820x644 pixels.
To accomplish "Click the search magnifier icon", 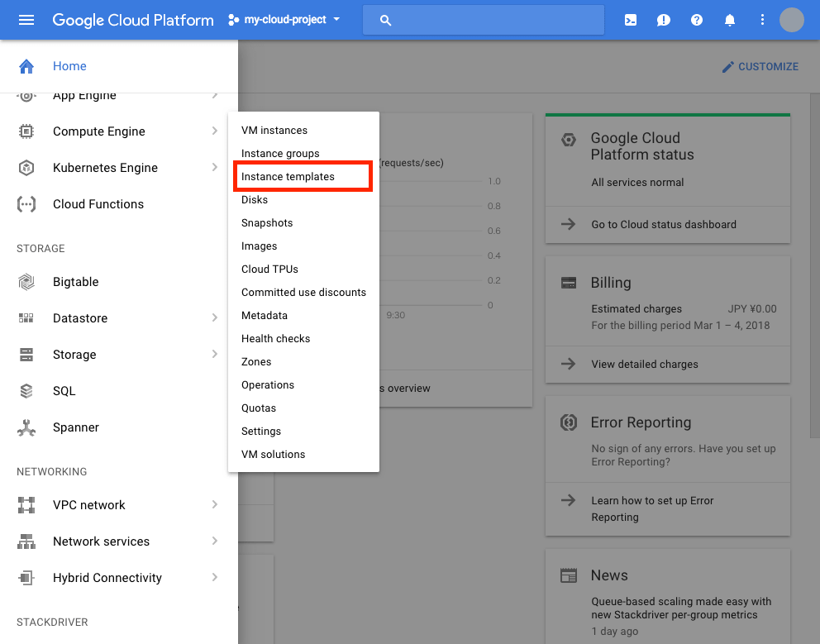I will coord(385,21).
